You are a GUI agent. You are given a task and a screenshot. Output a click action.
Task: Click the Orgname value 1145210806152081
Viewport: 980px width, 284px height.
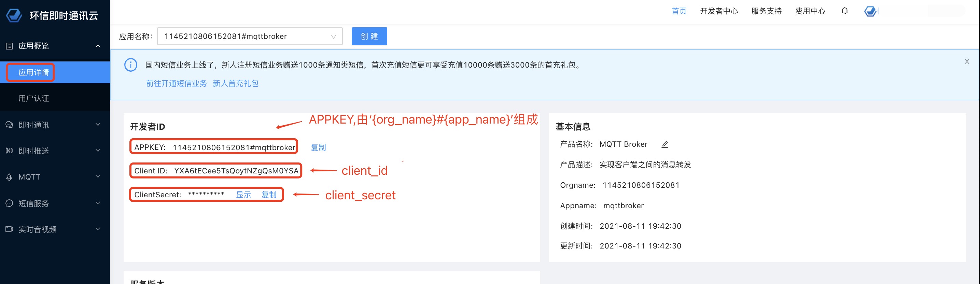point(641,185)
